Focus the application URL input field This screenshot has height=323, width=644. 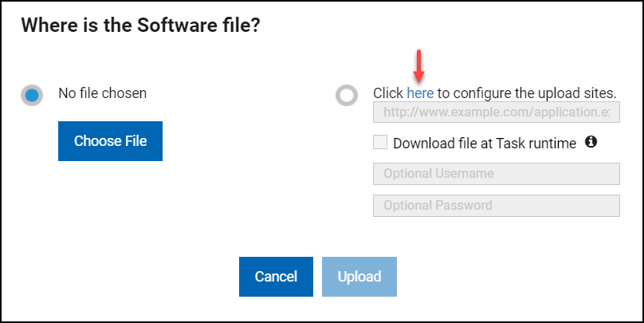pos(496,112)
